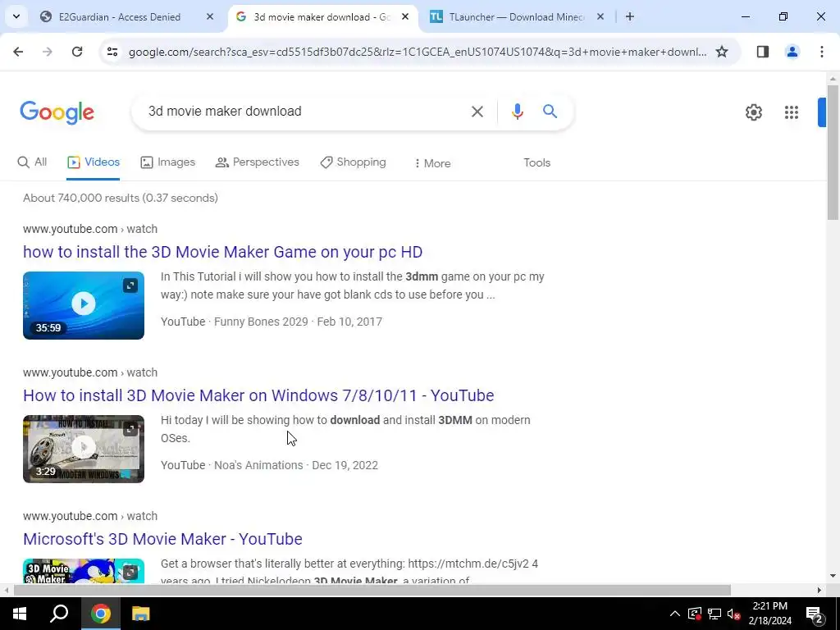Image resolution: width=840 pixels, height=630 pixels.
Task: Expand the More search filters menu
Action: click(432, 163)
